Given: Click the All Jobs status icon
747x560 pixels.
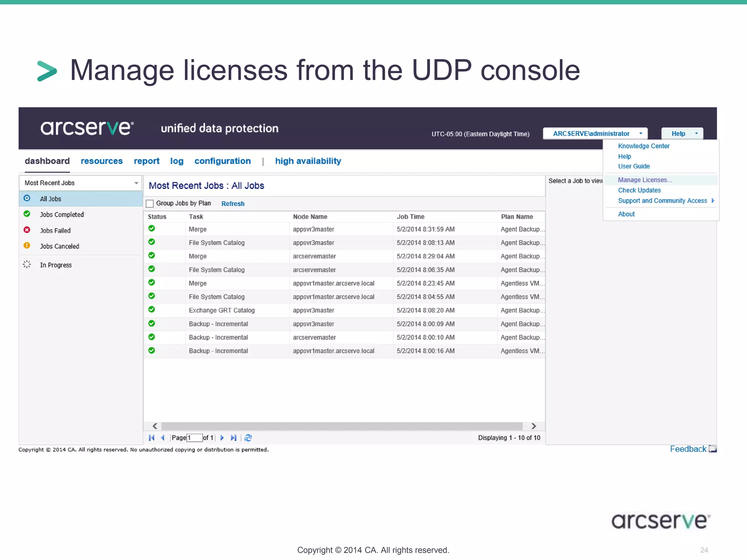Looking at the screenshot, I should coord(27,198).
